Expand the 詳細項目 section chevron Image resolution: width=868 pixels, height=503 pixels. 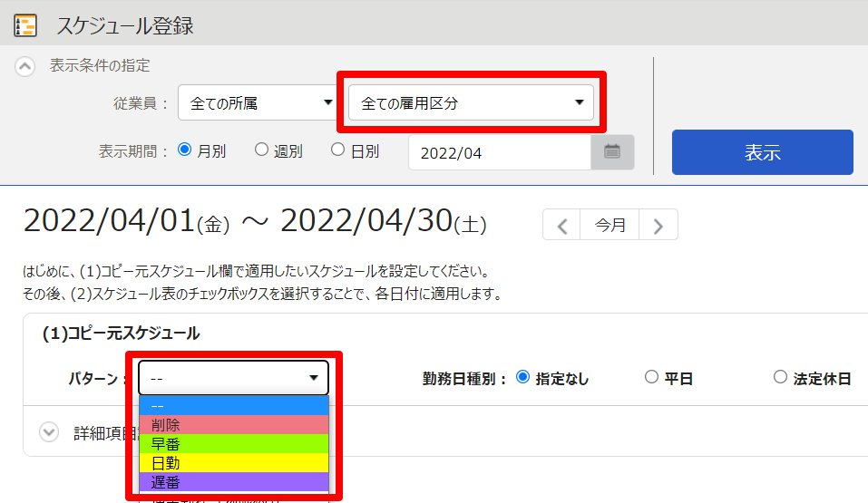(49, 432)
